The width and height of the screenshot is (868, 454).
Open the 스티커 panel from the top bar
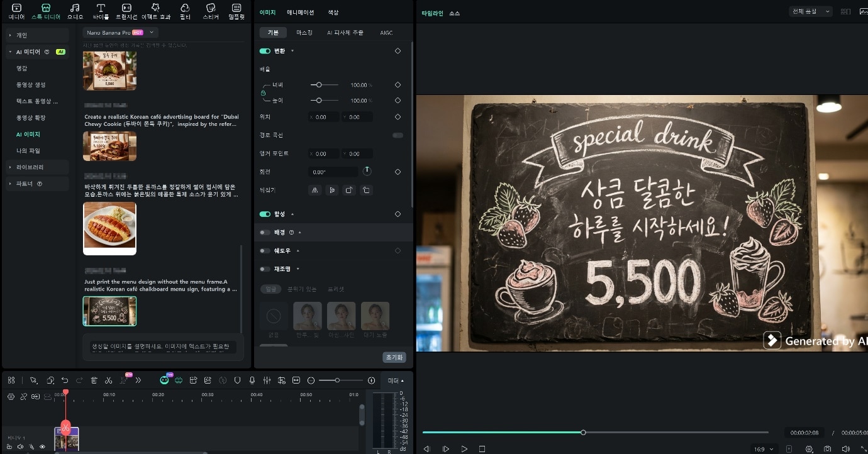(x=210, y=11)
